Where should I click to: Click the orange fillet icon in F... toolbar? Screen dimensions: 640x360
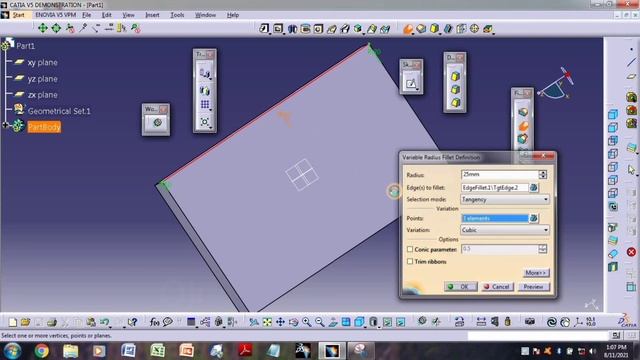[x=523, y=126]
